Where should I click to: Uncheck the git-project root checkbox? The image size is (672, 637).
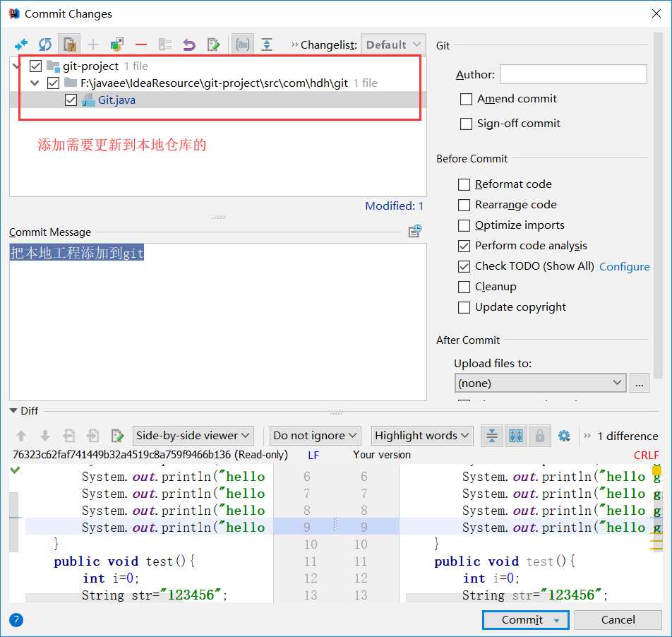pyautogui.click(x=35, y=66)
